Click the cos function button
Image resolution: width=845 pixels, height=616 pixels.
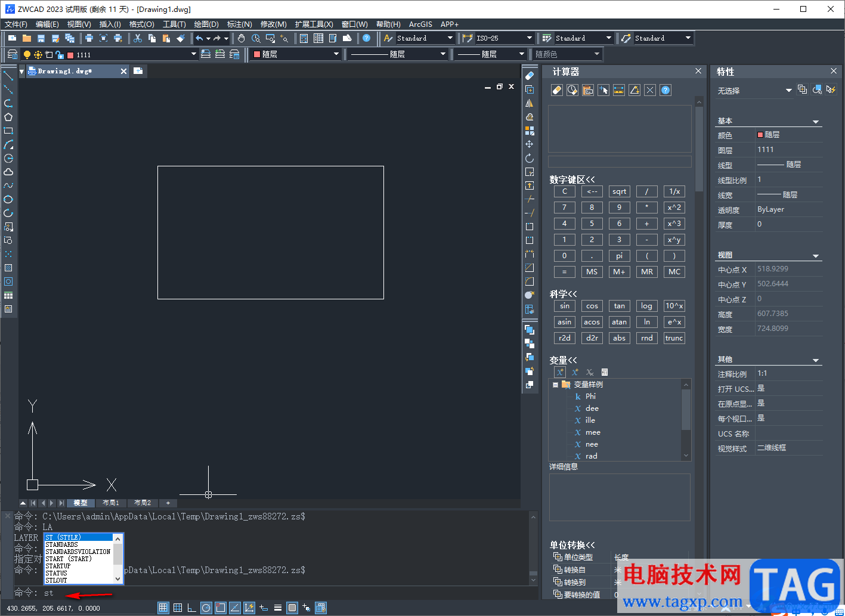point(592,306)
